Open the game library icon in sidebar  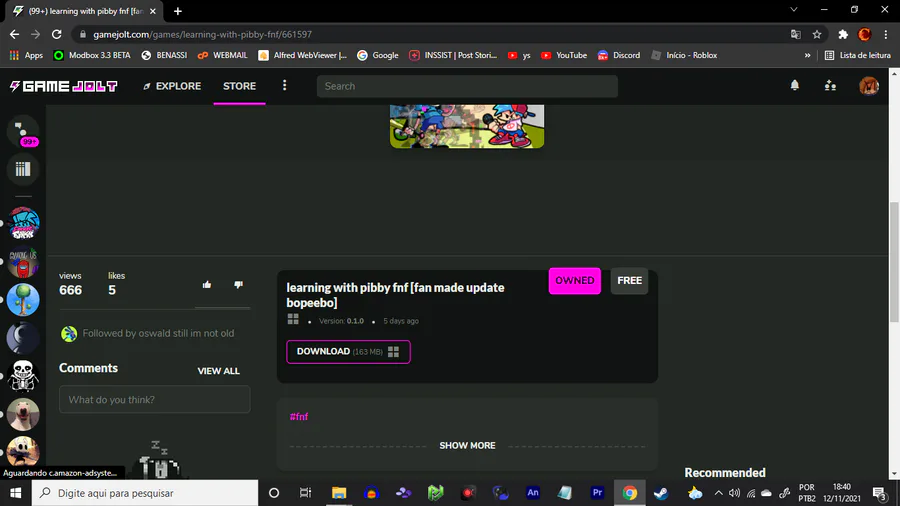click(23, 169)
